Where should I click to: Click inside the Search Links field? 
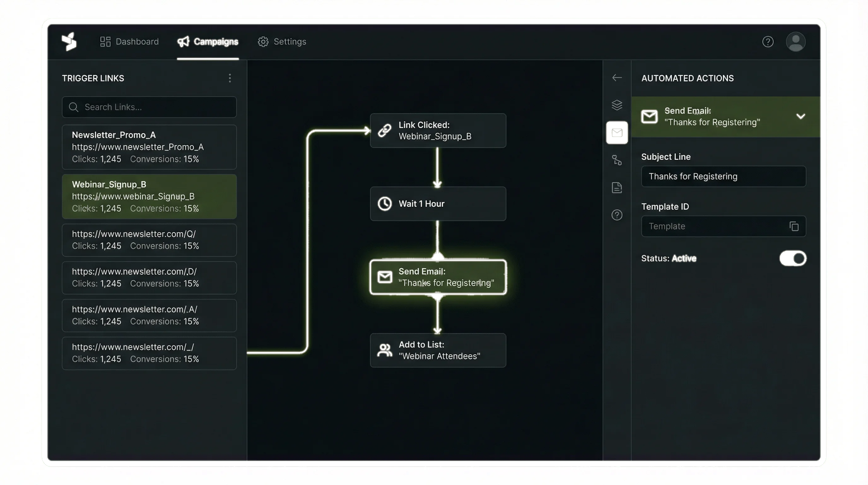click(149, 107)
